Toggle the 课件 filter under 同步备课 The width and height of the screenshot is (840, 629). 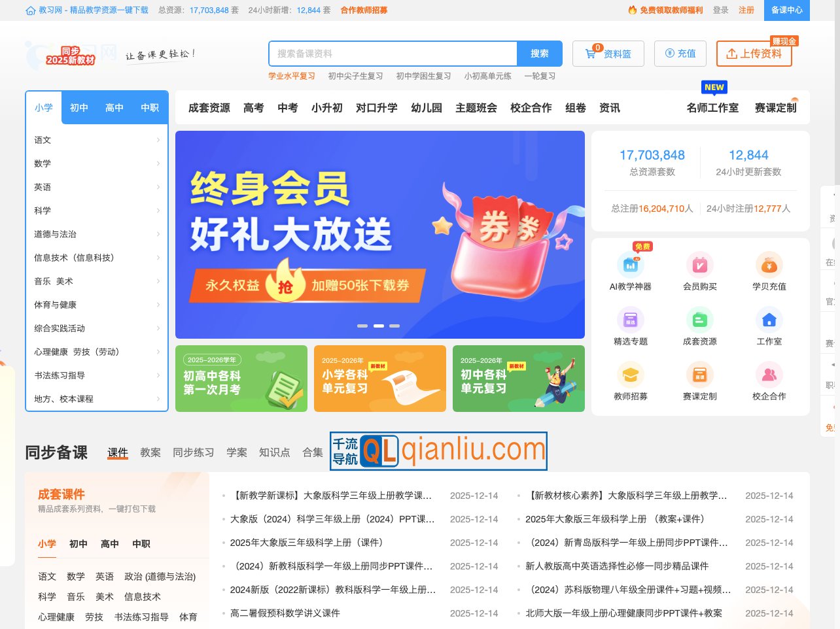pos(117,452)
